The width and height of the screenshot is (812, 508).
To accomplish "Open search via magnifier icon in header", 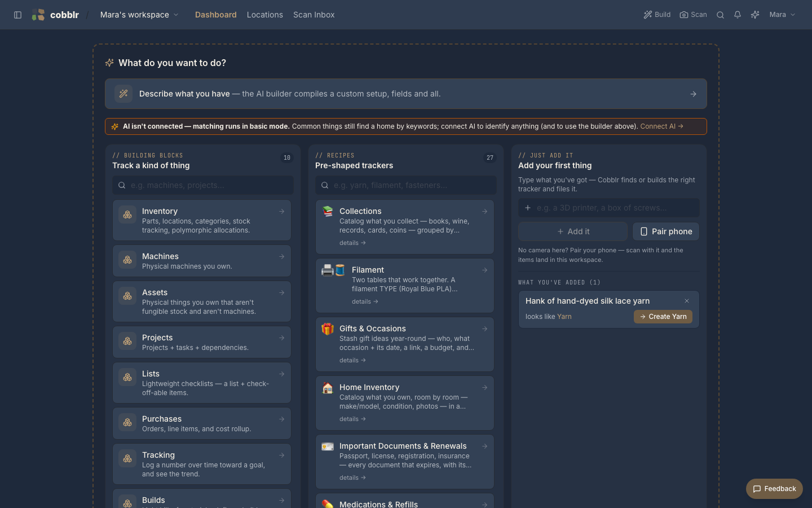I will (720, 15).
